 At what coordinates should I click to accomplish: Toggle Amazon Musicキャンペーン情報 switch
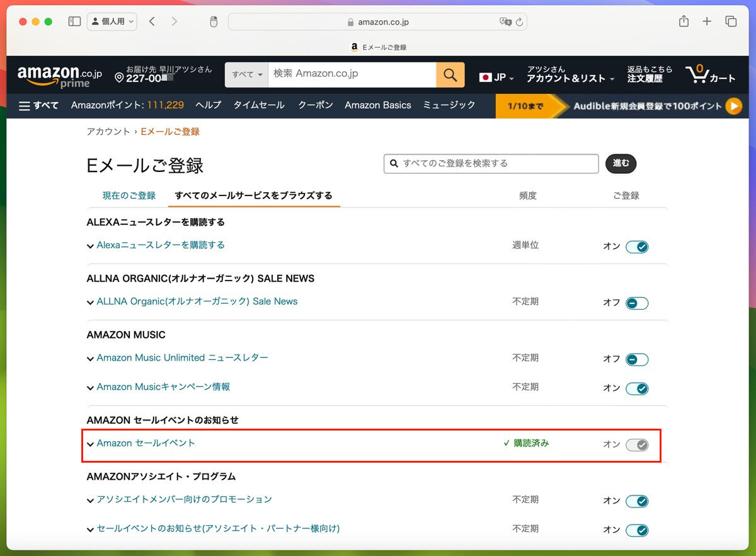637,389
